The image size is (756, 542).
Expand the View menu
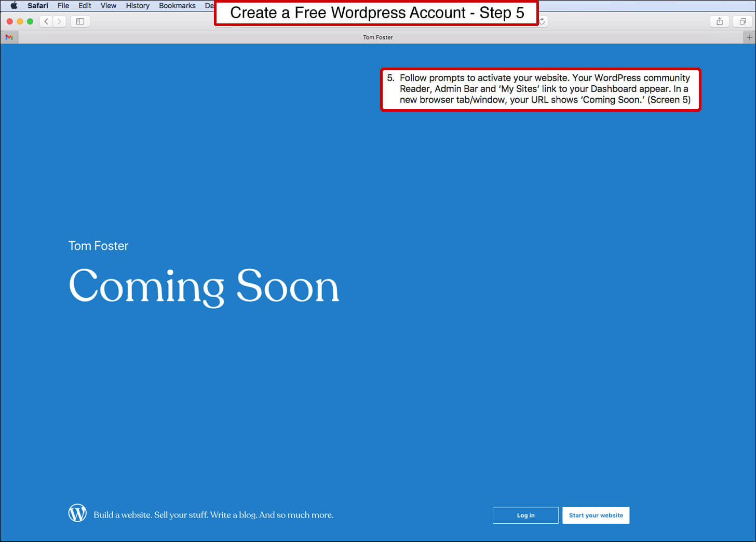(109, 6)
